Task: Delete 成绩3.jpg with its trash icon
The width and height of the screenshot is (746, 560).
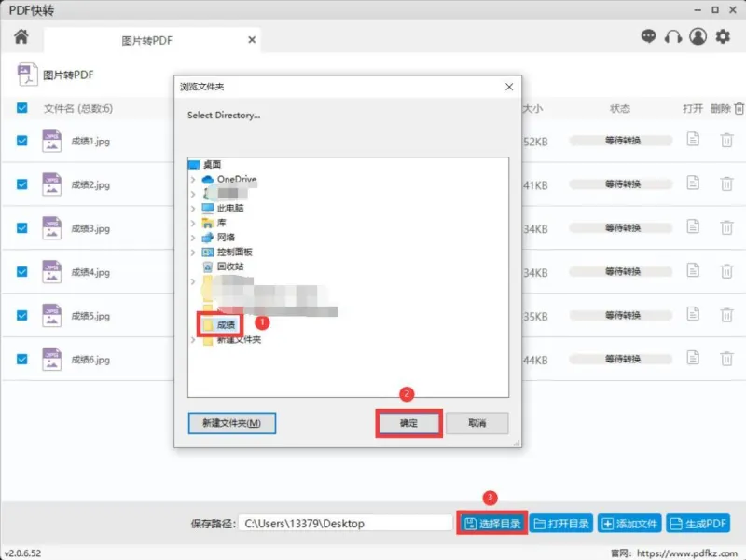Action: pyautogui.click(x=726, y=227)
